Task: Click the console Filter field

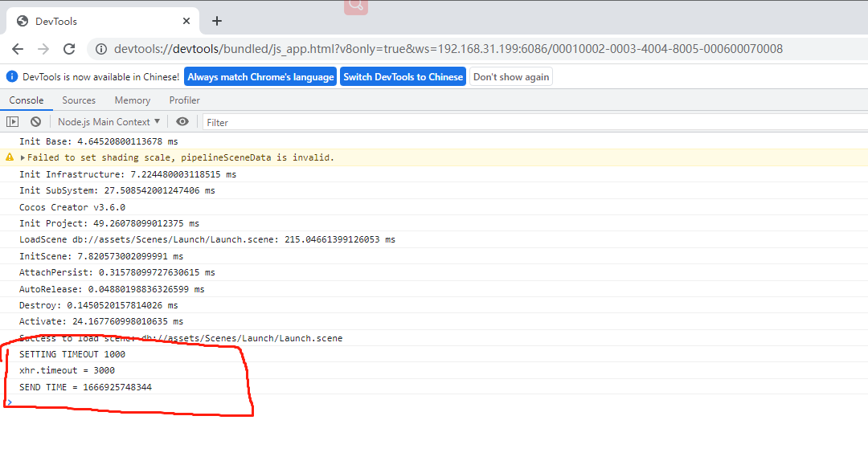Action: point(534,122)
